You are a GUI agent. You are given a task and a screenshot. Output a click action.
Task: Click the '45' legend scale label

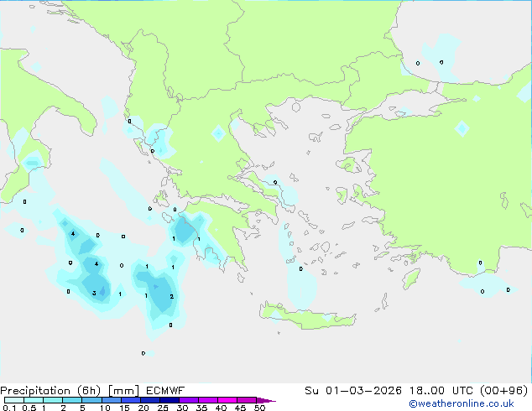(x=240, y=408)
